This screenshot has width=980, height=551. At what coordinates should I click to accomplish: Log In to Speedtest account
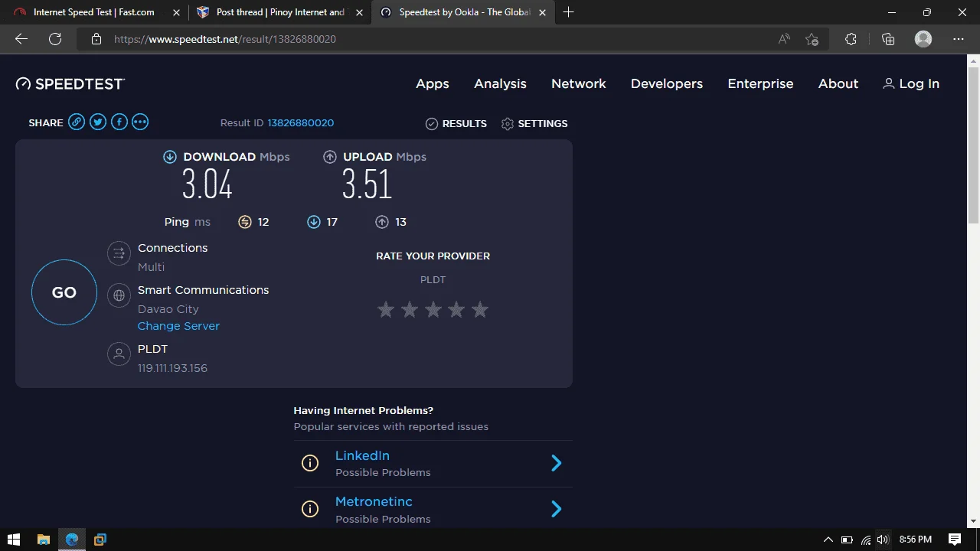pyautogui.click(x=911, y=83)
